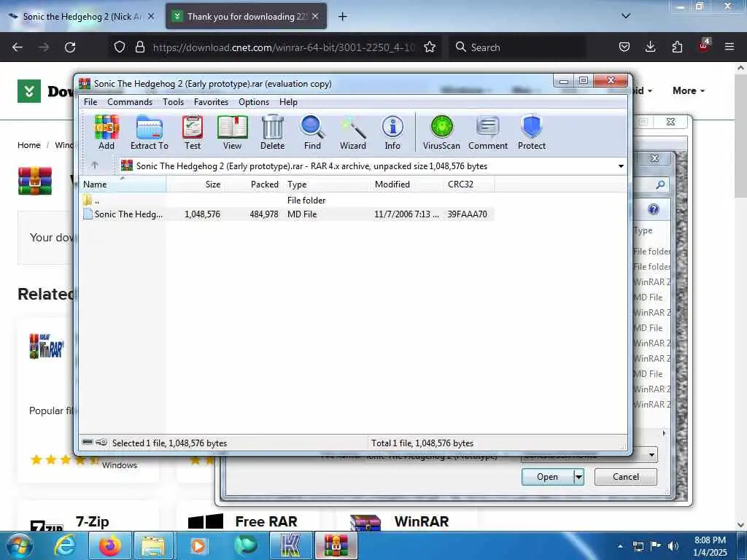747x560 pixels.
Task: Click search magnifier in Open dialog
Action: click(660, 184)
